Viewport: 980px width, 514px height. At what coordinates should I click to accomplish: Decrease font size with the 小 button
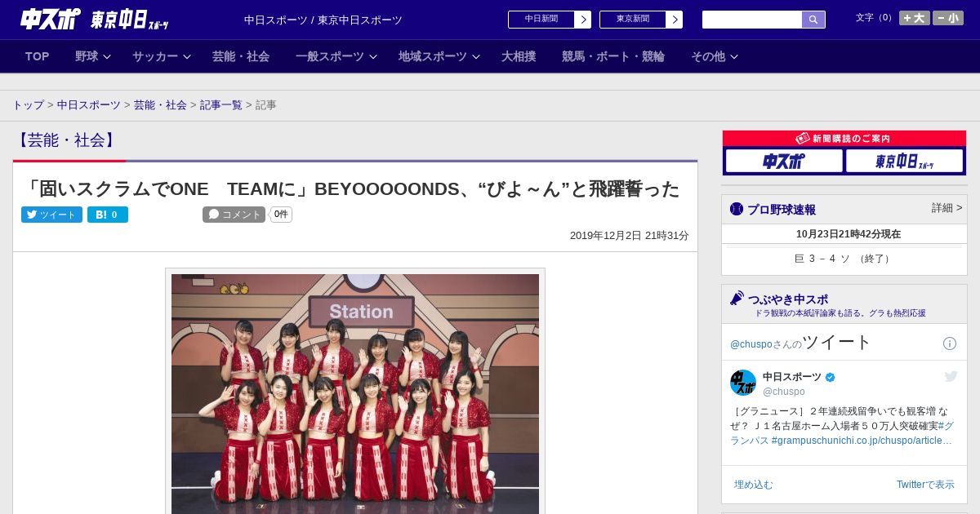point(948,18)
